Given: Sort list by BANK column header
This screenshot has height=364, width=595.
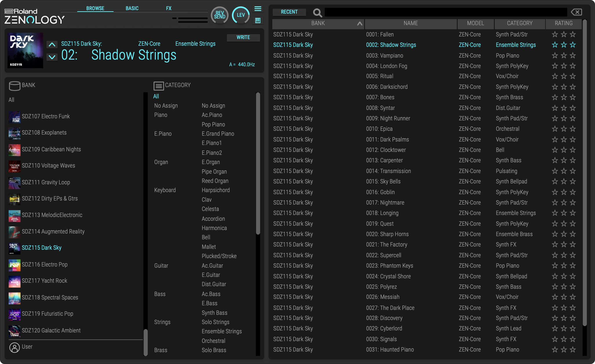Looking at the screenshot, I should pyautogui.click(x=318, y=23).
